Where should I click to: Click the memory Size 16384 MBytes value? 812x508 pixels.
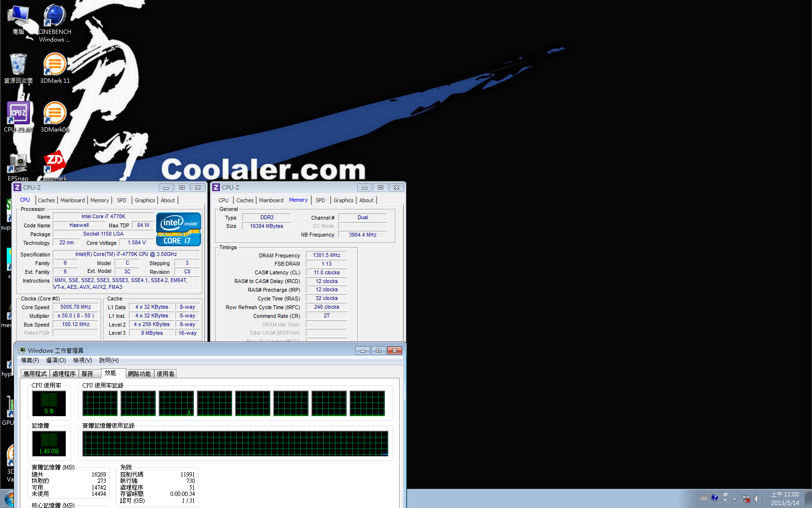266,226
